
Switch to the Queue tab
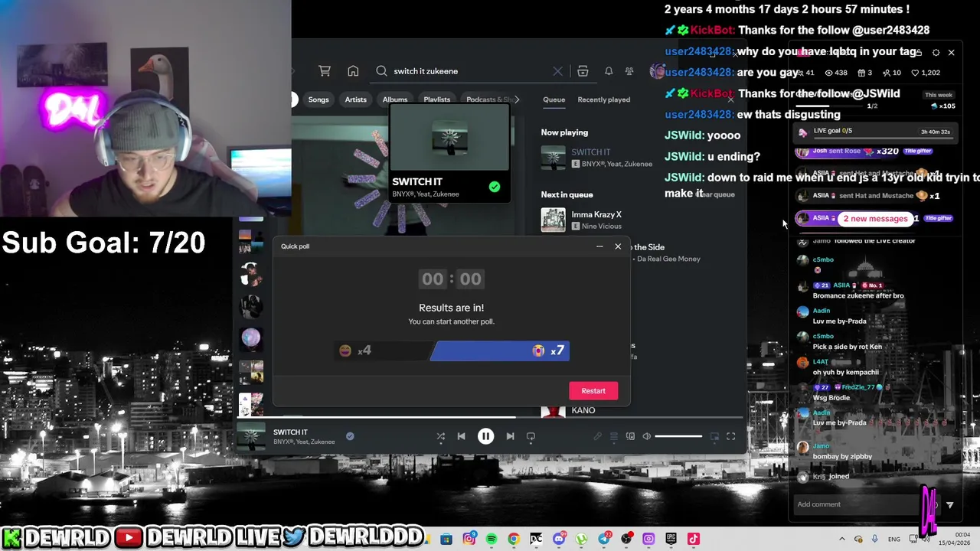tap(554, 99)
